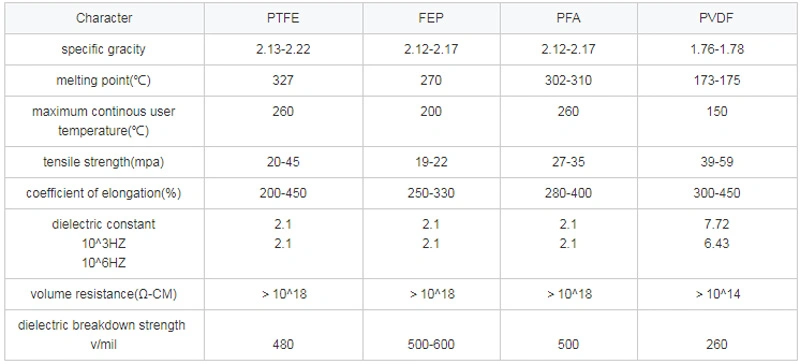Viewport: 800px width, 364px height.
Task: Select the PVDF column header
Action: point(717,18)
